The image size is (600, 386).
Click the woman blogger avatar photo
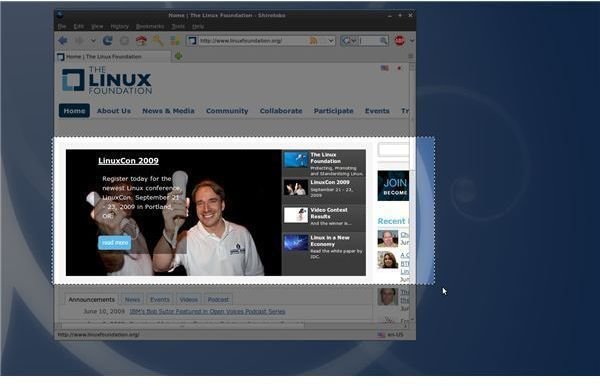point(388,260)
